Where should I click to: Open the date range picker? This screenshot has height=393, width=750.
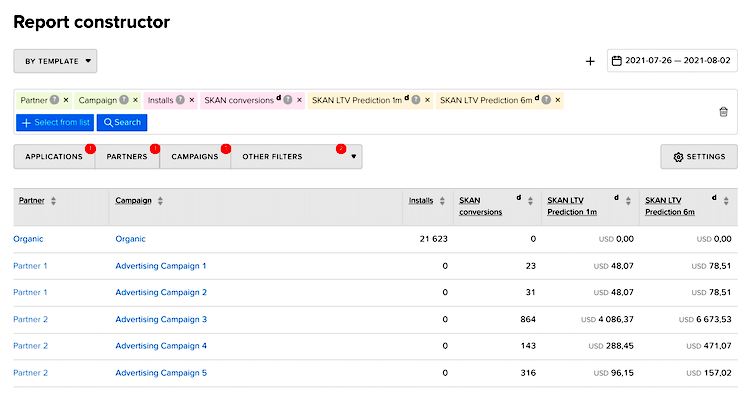(672, 61)
